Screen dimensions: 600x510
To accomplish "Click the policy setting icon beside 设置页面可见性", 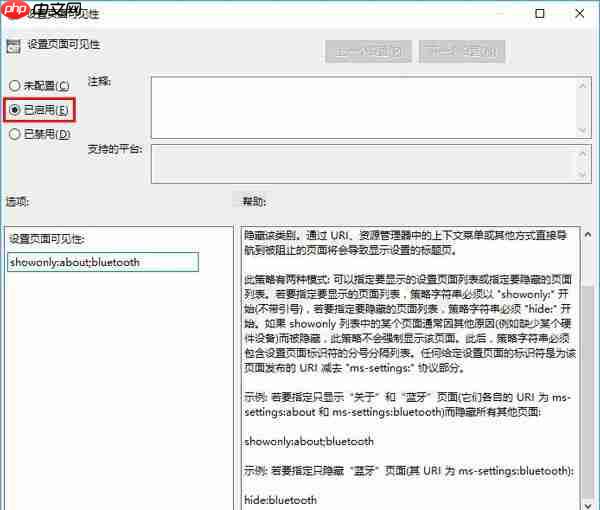I will [13, 46].
